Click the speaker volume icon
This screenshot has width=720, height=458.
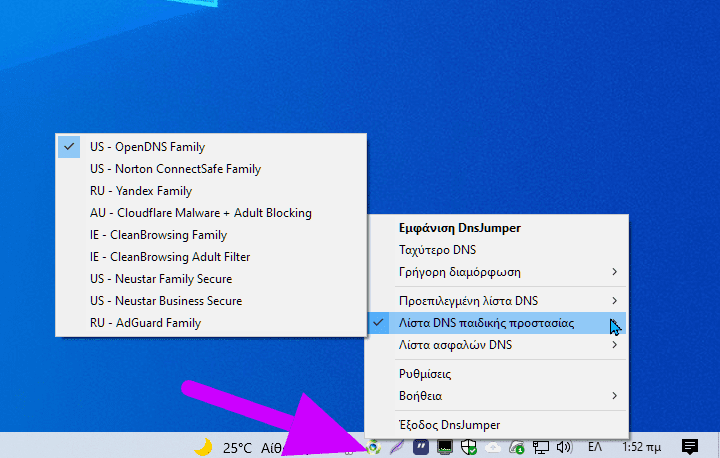563,447
